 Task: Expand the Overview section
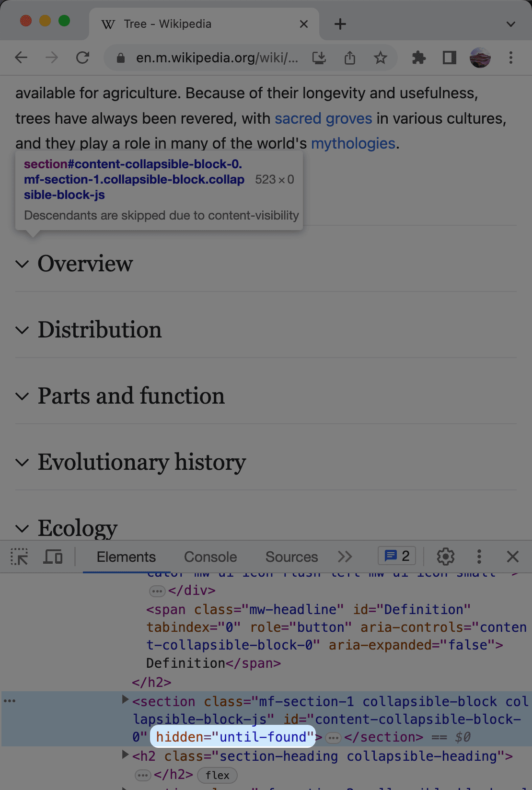(85, 264)
